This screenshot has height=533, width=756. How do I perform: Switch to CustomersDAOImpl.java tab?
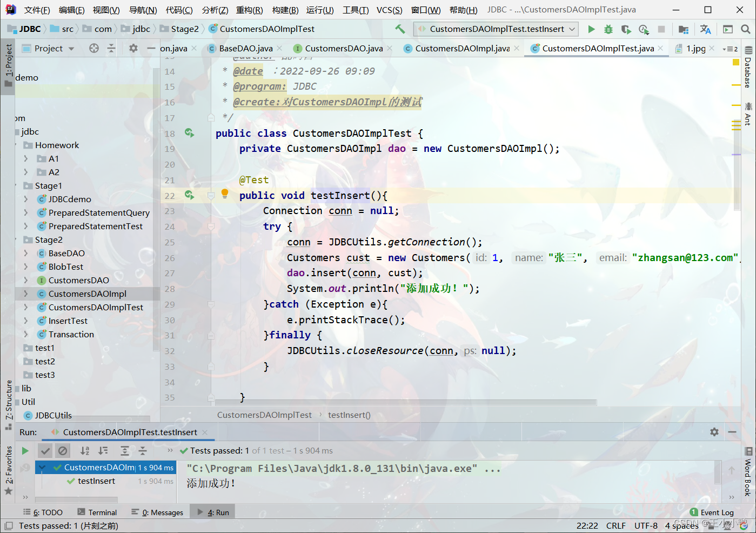tap(463, 48)
